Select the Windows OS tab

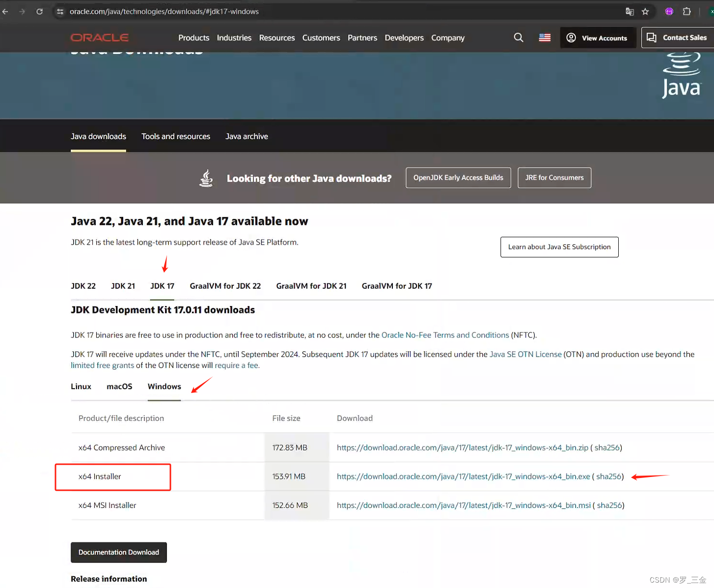point(164,387)
